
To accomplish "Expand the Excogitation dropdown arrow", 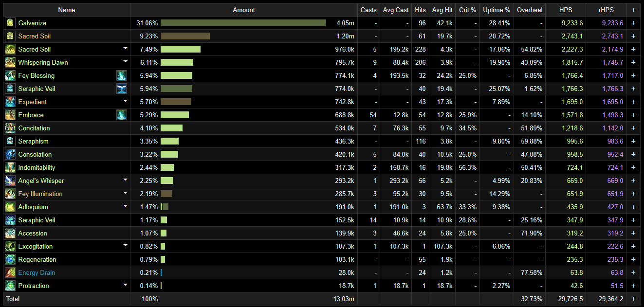I will [125, 245].
